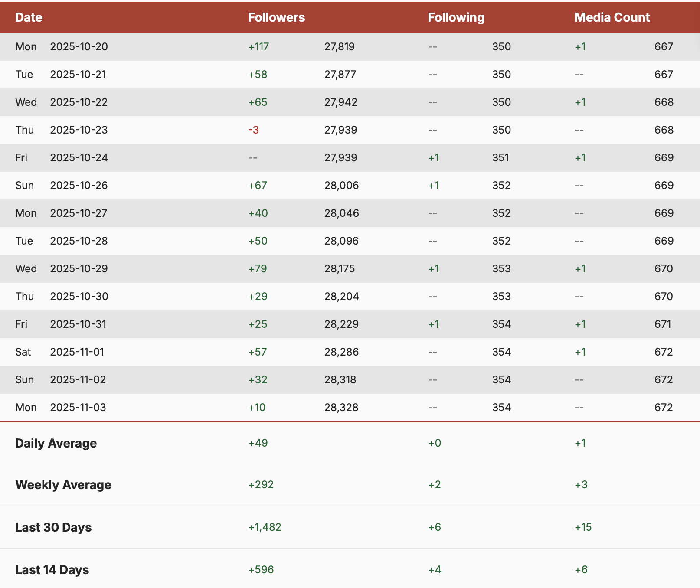Click the Last 14 Days label
The image size is (700, 588).
tap(52, 570)
